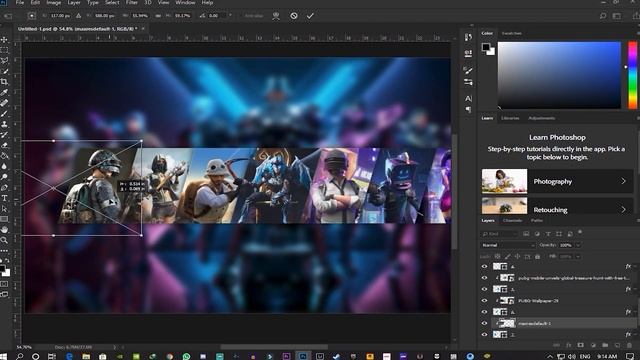Click the create new group folder icon

click(605, 345)
